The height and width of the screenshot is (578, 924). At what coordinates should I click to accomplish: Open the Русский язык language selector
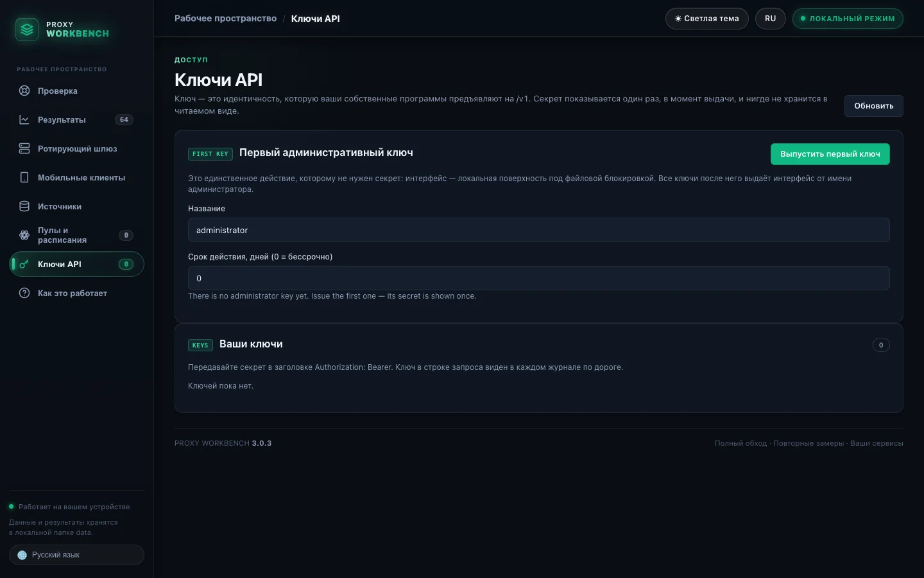76,555
